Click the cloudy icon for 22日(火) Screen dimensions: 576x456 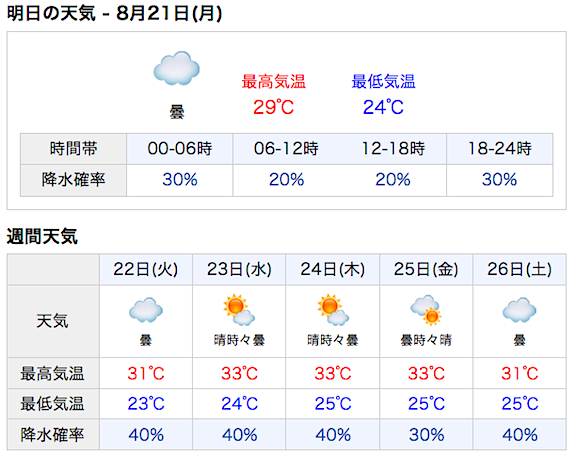tap(146, 310)
